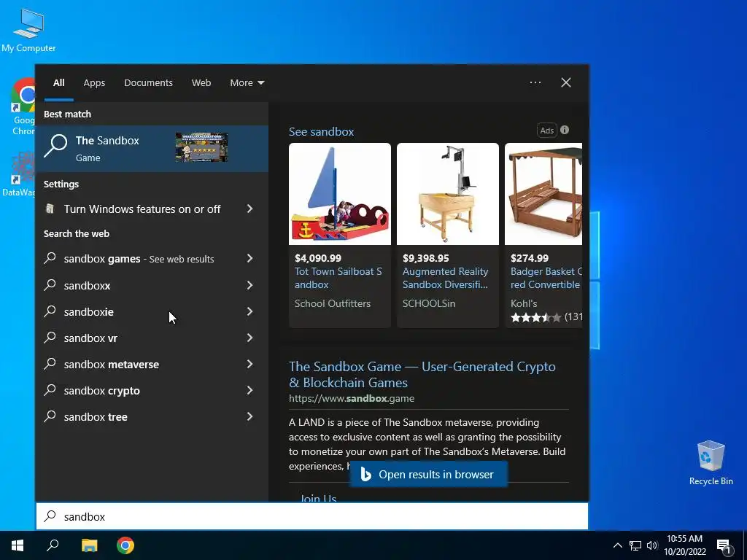The height and width of the screenshot is (560, 747).
Task: Open The Sandbox Game best match
Action: click(152, 148)
